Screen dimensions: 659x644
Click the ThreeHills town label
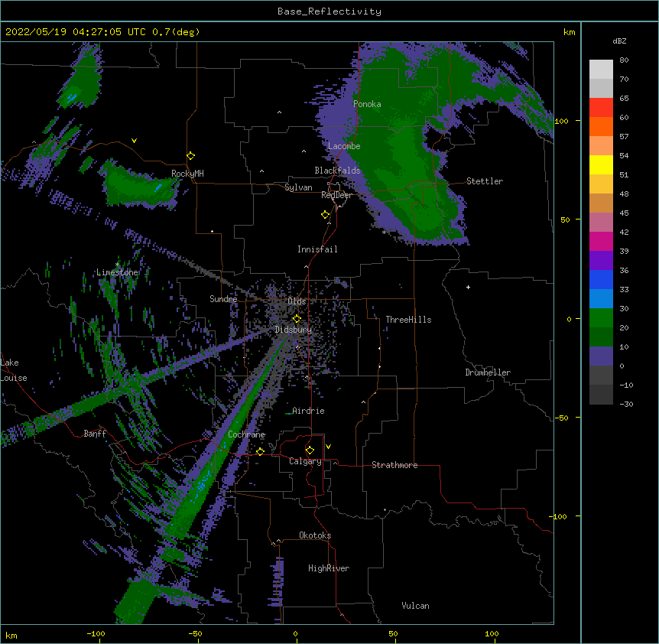[x=408, y=320]
